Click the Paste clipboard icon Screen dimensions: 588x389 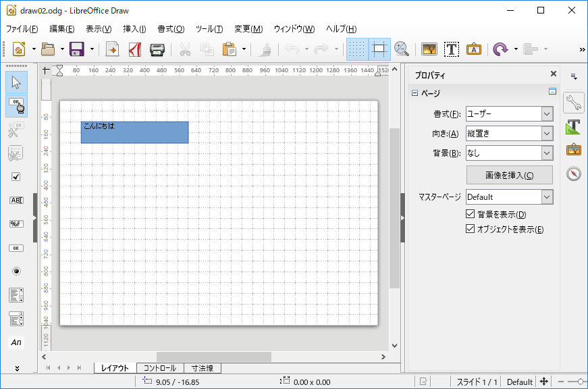tap(229, 49)
